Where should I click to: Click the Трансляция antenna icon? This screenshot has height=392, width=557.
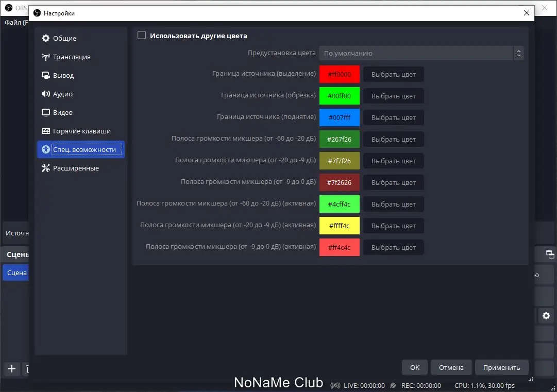click(46, 57)
